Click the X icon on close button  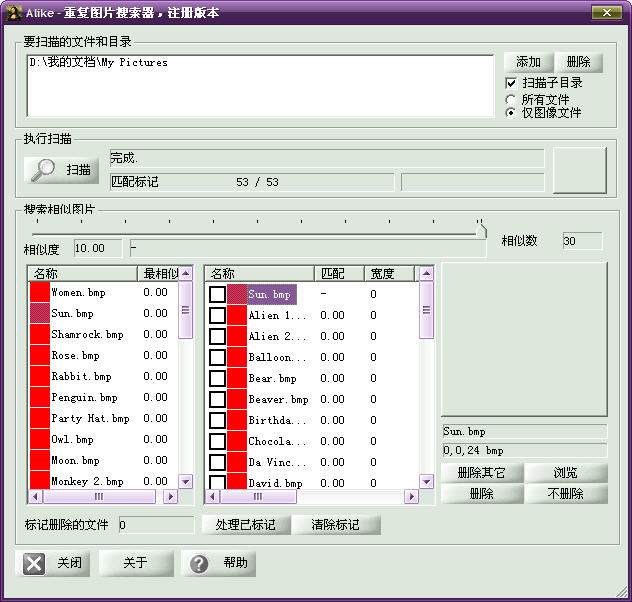coord(34,563)
